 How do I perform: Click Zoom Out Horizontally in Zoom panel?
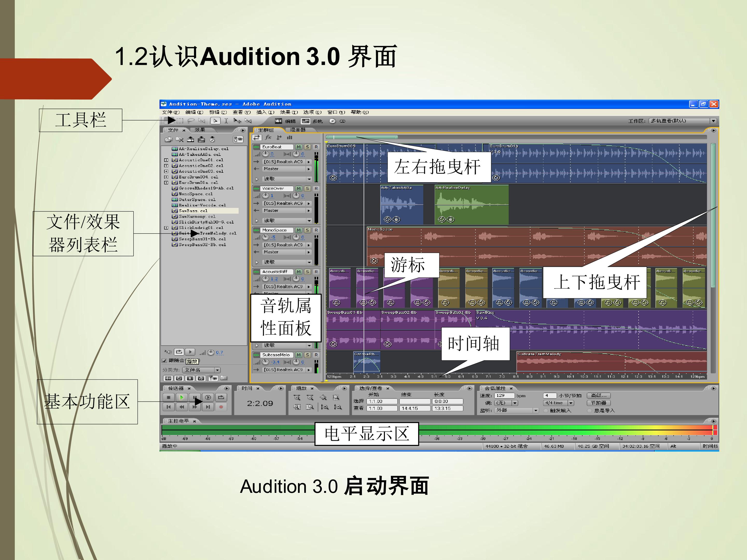pyautogui.click(x=310, y=397)
